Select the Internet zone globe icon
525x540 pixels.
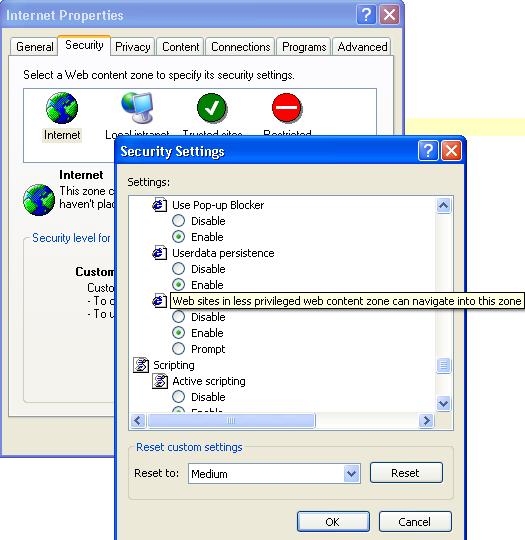point(62,108)
